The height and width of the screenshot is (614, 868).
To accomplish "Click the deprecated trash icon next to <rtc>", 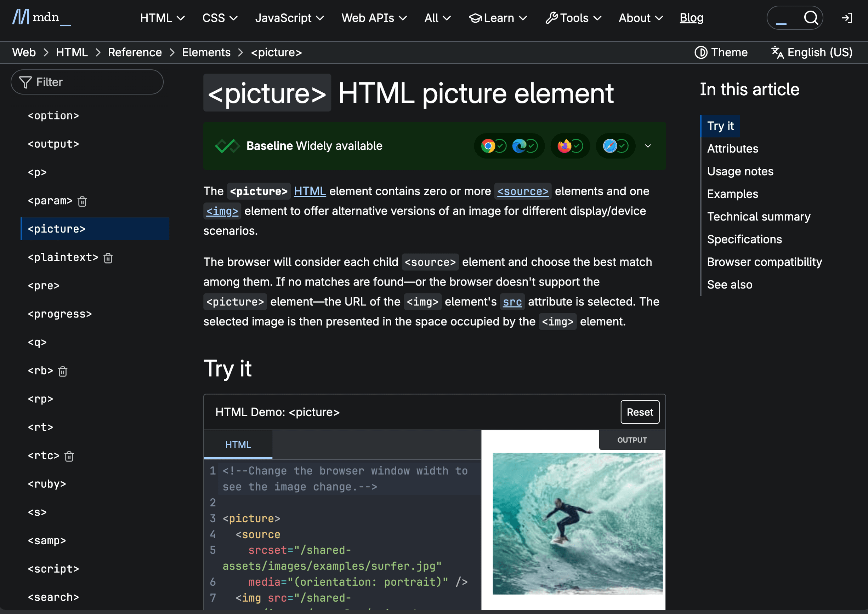I will click(x=69, y=456).
